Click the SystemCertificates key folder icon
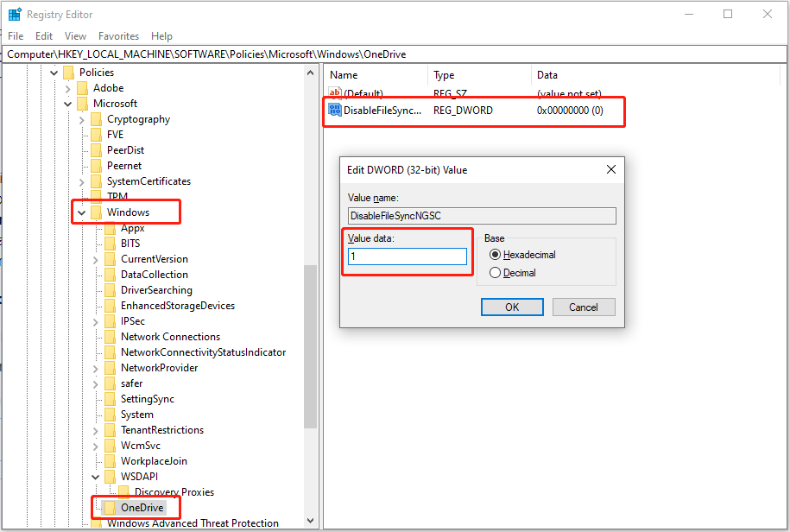The height and width of the screenshot is (532, 790). [97, 180]
